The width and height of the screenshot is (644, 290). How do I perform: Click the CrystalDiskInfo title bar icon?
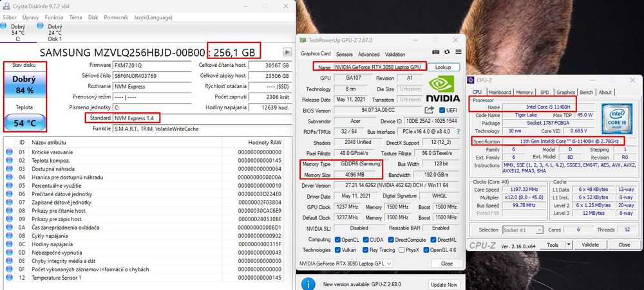7,6
